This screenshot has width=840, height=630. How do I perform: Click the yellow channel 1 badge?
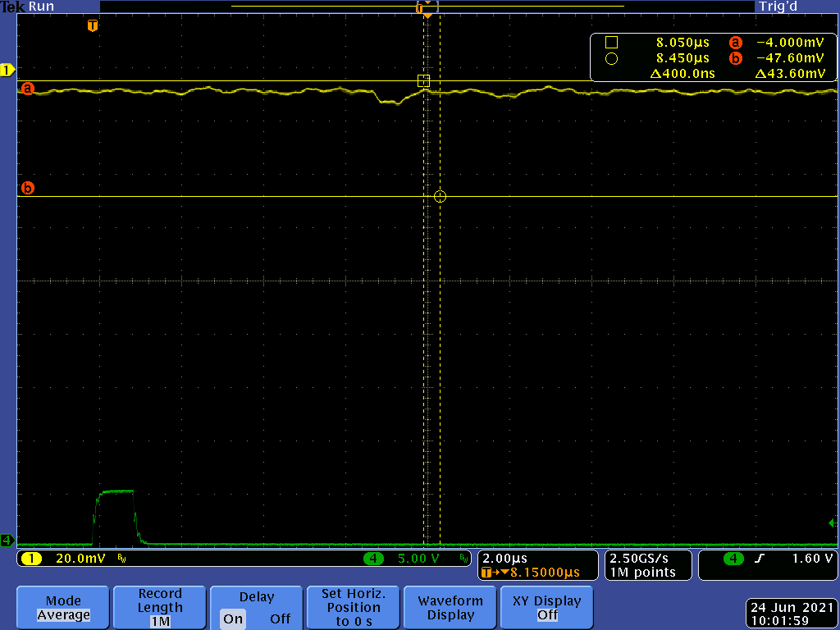(32, 559)
